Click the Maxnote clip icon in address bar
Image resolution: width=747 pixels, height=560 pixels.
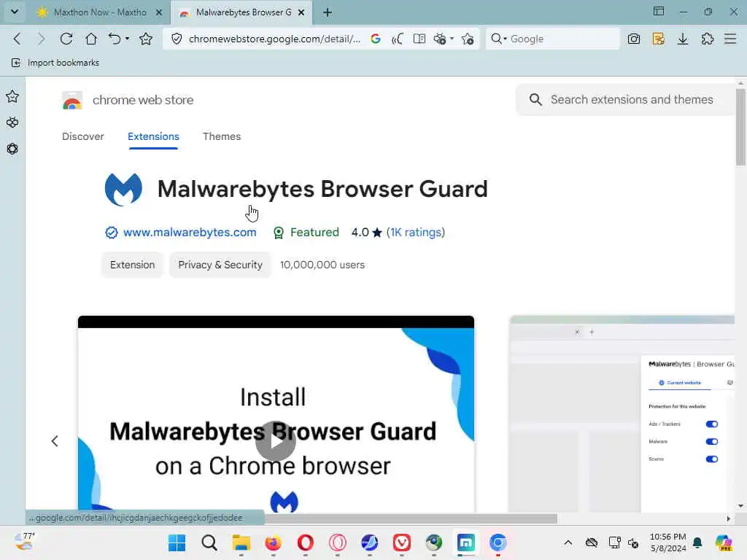[440, 39]
